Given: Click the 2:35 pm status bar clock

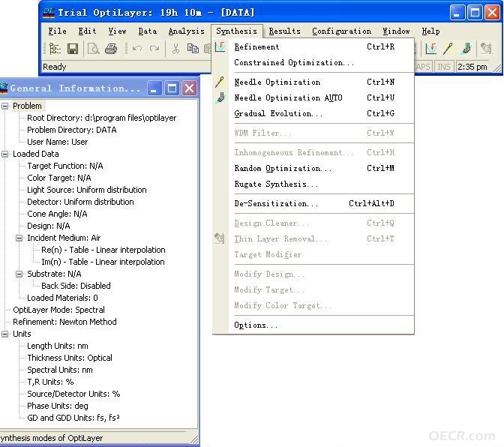Looking at the screenshot, I should click(472, 67).
